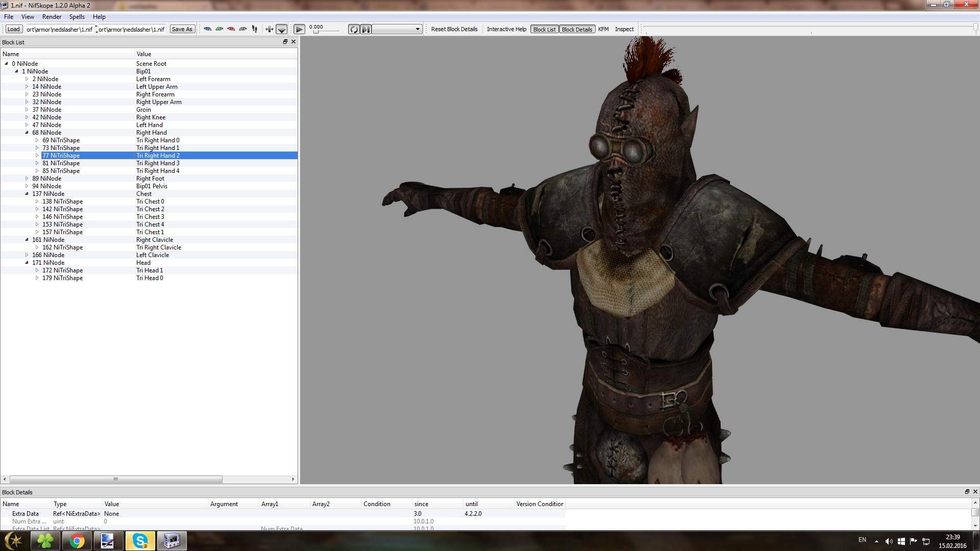Float the Block List panel
Screen dimensions: 980x551
285,42
